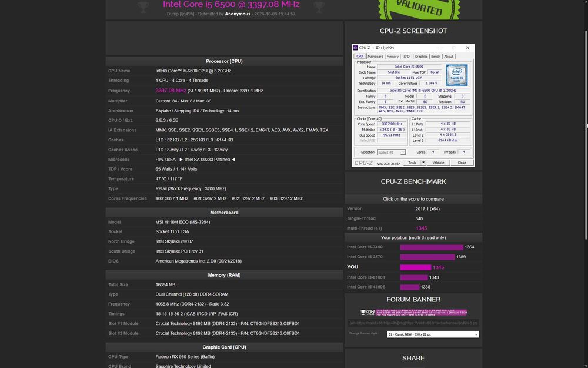Select the Bench tab in the CPU-Z screenshot
Image resolution: width=588 pixels, height=368 pixels.
pos(436,57)
